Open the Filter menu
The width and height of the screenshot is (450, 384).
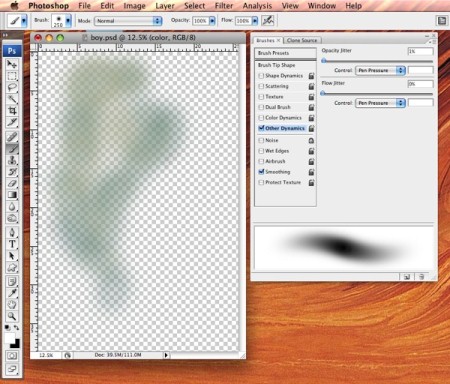click(224, 6)
